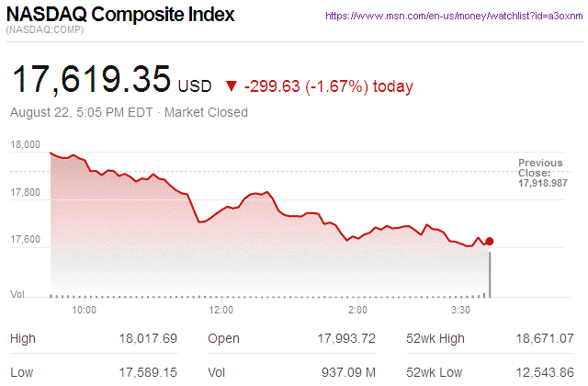Click the NASDAQ Composite Index title

pos(120,16)
